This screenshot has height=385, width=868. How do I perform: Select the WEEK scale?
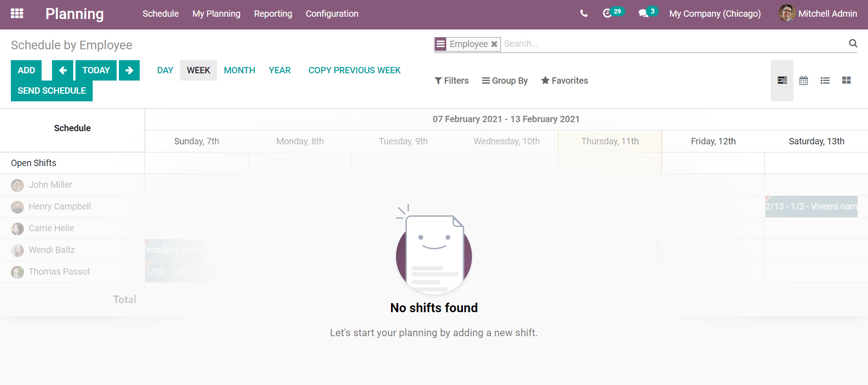tap(198, 70)
